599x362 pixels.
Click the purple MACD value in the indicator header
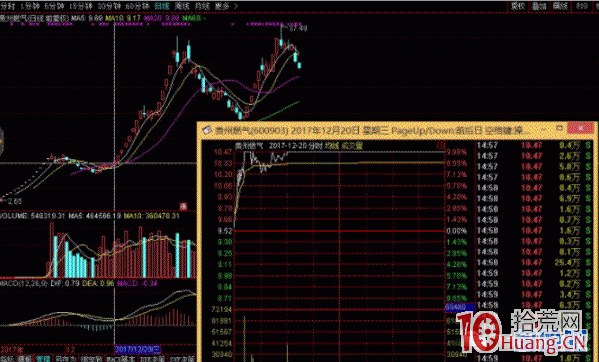coord(137,283)
